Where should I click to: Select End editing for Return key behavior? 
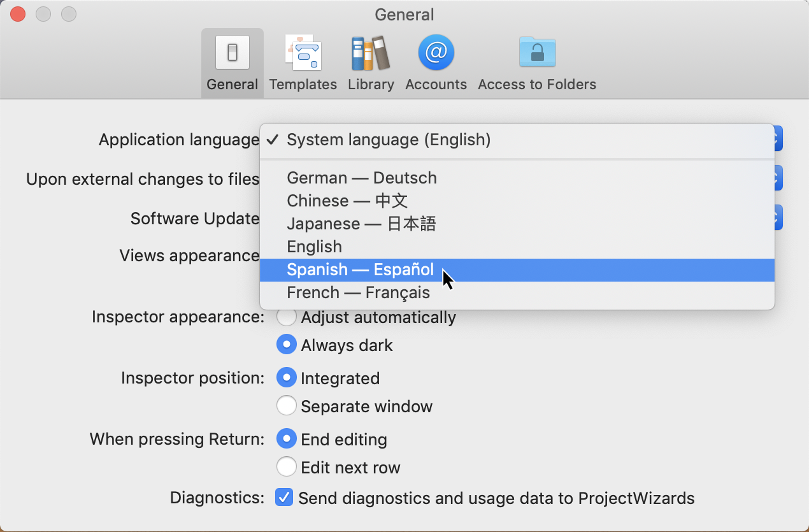pos(287,438)
